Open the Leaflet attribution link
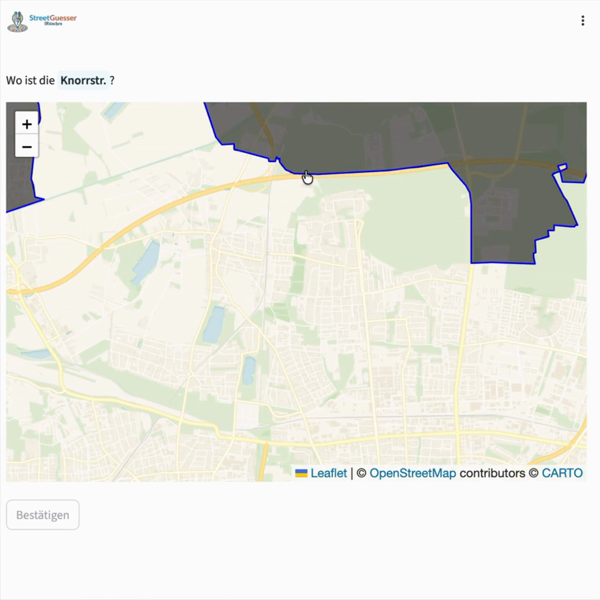 [328, 473]
